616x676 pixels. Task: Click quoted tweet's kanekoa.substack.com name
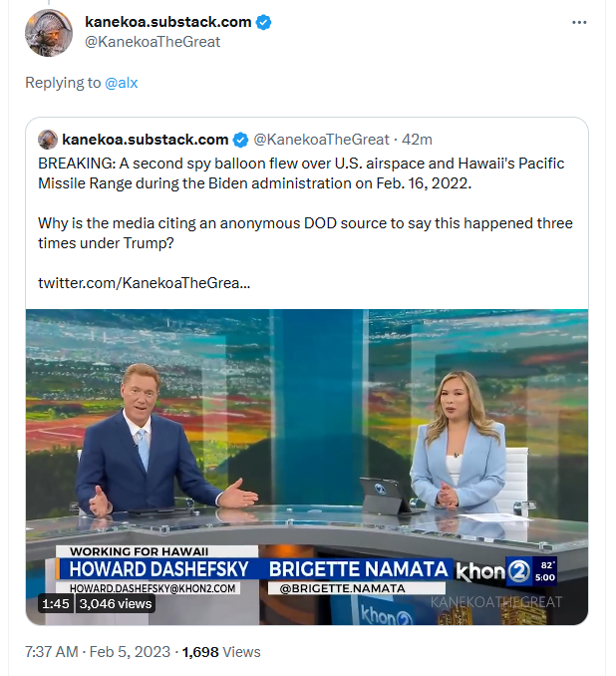pyautogui.click(x=146, y=140)
